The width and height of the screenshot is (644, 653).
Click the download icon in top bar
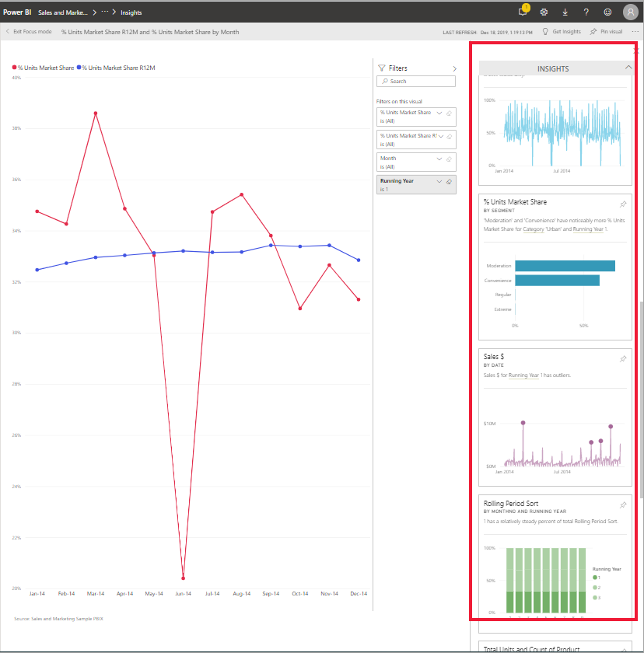(565, 12)
